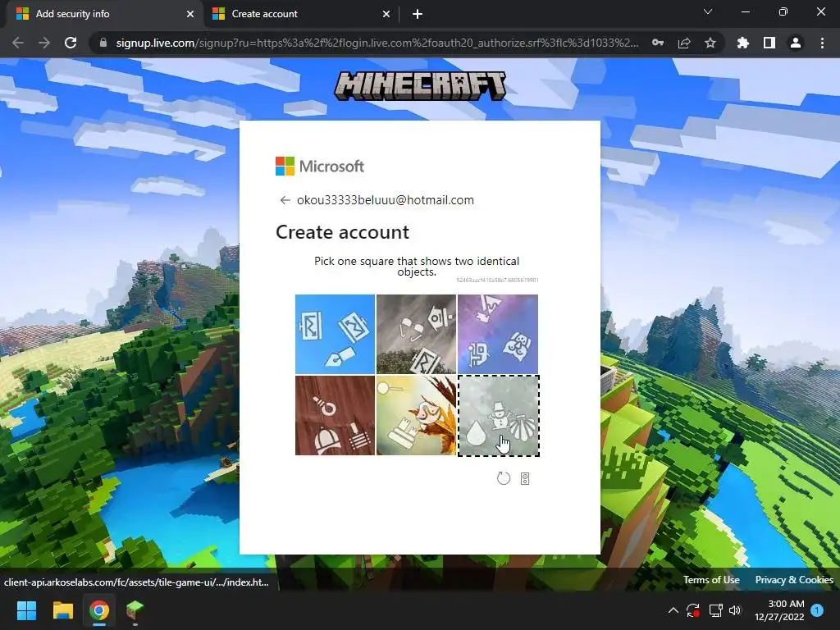This screenshot has width=840, height=630.
Task: Select the gray rainy top-middle tile
Action: tap(416, 334)
